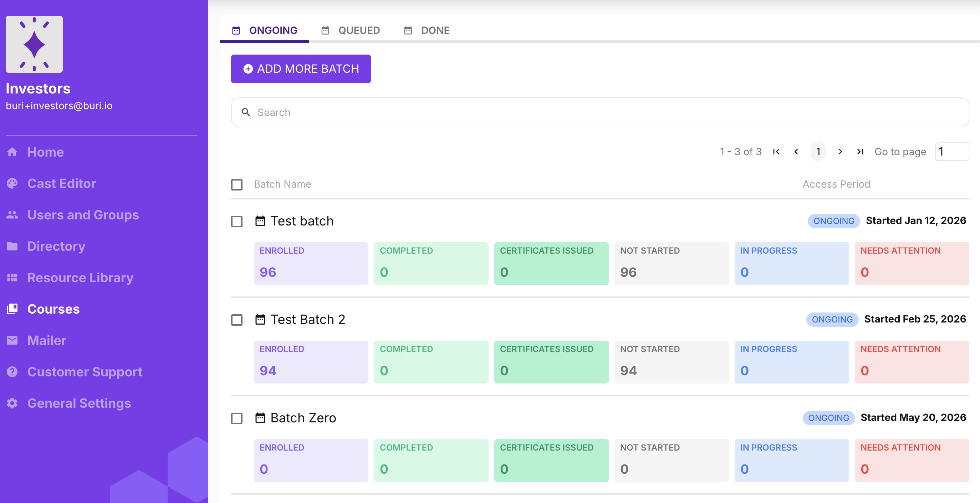Viewport: 980px width, 503px height.
Task: Click the Courses library icon
Action: tap(12, 309)
